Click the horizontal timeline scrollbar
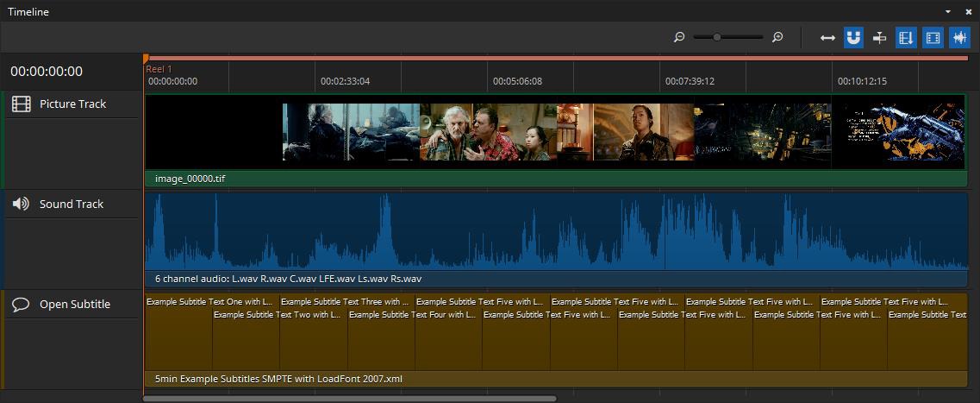The image size is (980, 403). click(x=349, y=399)
